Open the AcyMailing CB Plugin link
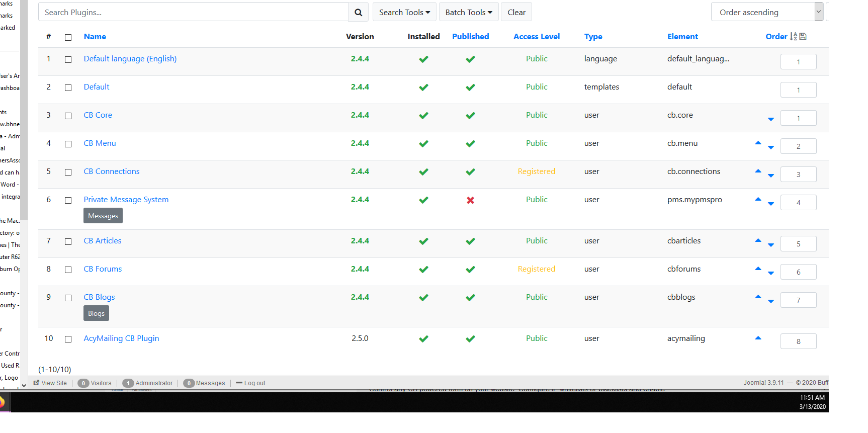Image resolution: width=868 pixels, height=433 pixels. point(121,338)
